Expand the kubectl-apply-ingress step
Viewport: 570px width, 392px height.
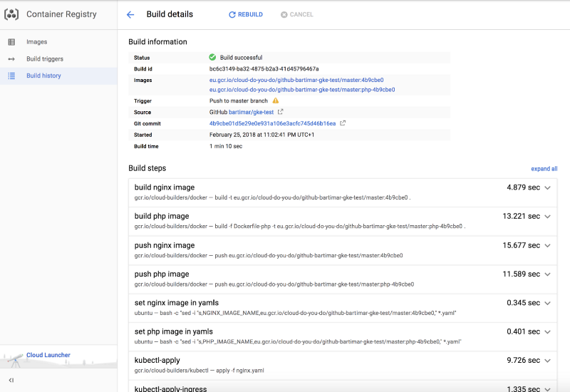pos(547,388)
